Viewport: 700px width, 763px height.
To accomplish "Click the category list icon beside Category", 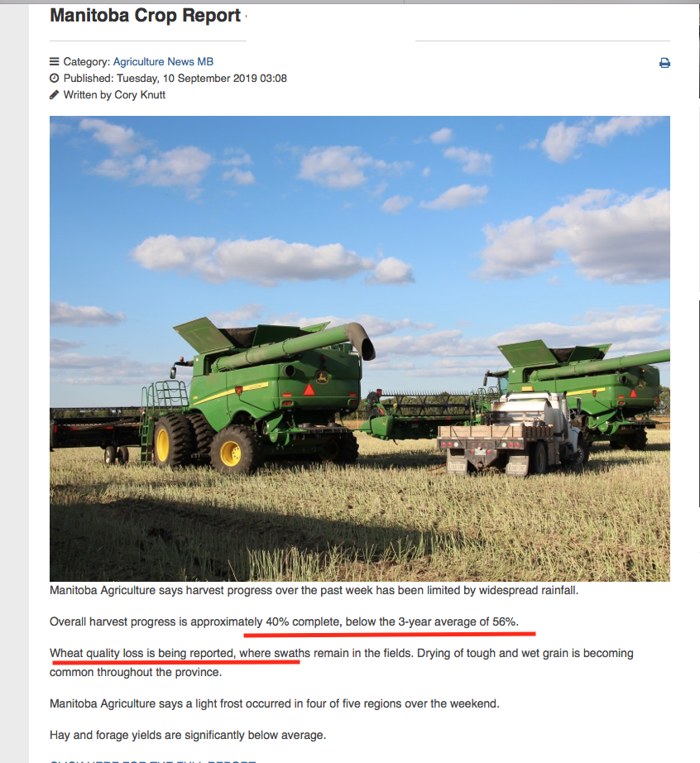I will tap(54, 62).
